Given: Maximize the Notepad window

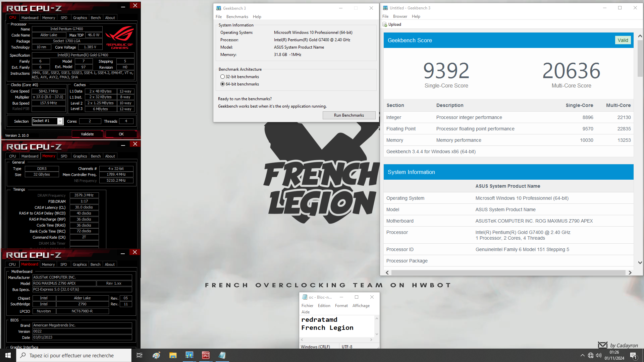Looking at the screenshot, I should click(x=357, y=297).
